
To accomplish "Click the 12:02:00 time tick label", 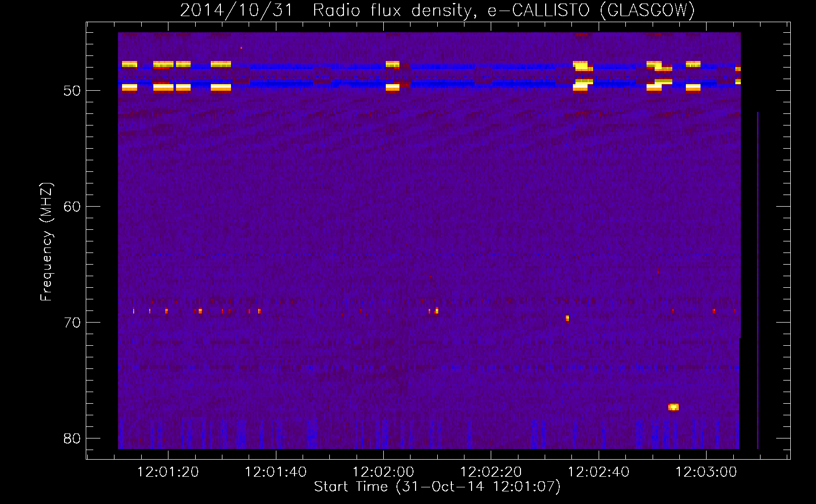I will tap(383, 472).
